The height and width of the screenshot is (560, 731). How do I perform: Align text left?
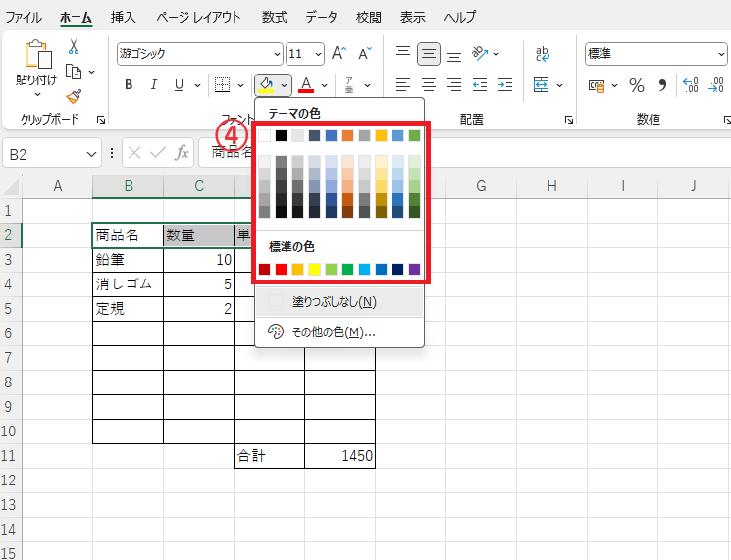coord(403,84)
